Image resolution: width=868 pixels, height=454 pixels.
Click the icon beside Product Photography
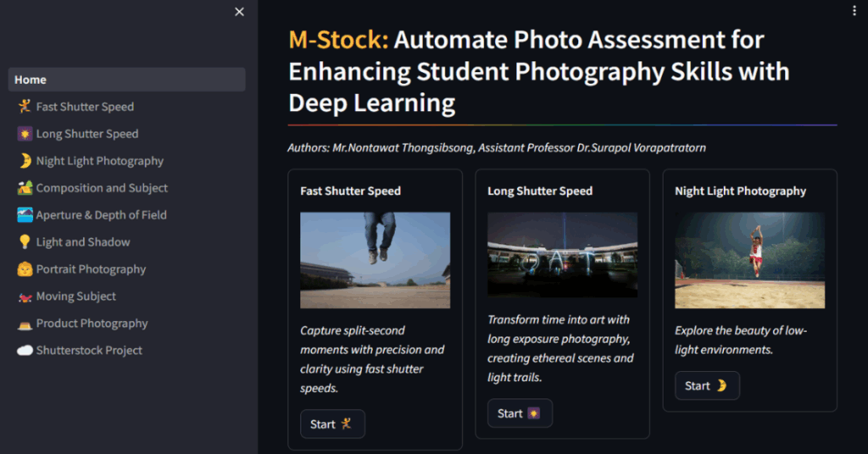point(24,324)
